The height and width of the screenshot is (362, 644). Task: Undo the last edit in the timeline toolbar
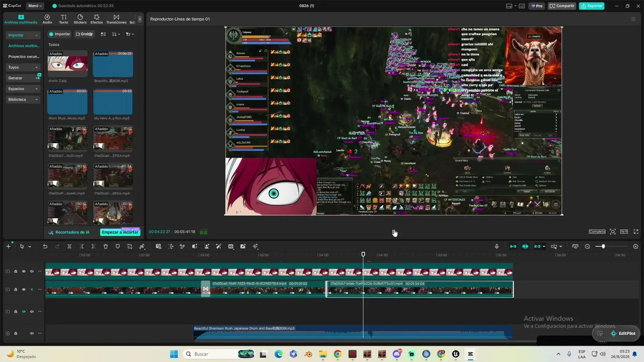coord(45,246)
